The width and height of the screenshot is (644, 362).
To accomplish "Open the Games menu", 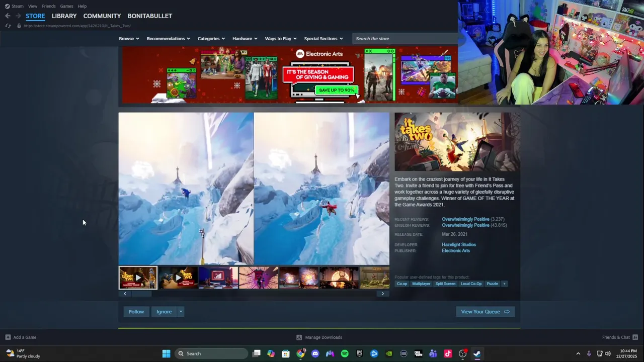I will (66, 6).
